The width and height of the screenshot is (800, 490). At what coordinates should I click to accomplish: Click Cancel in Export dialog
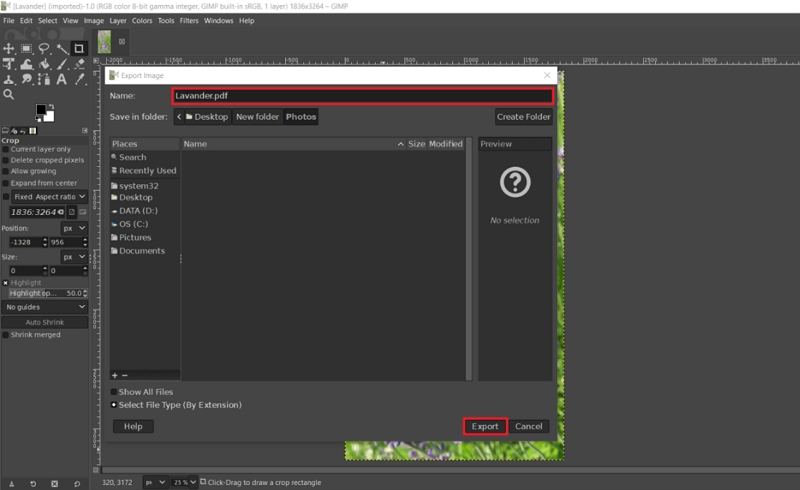(x=529, y=426)
